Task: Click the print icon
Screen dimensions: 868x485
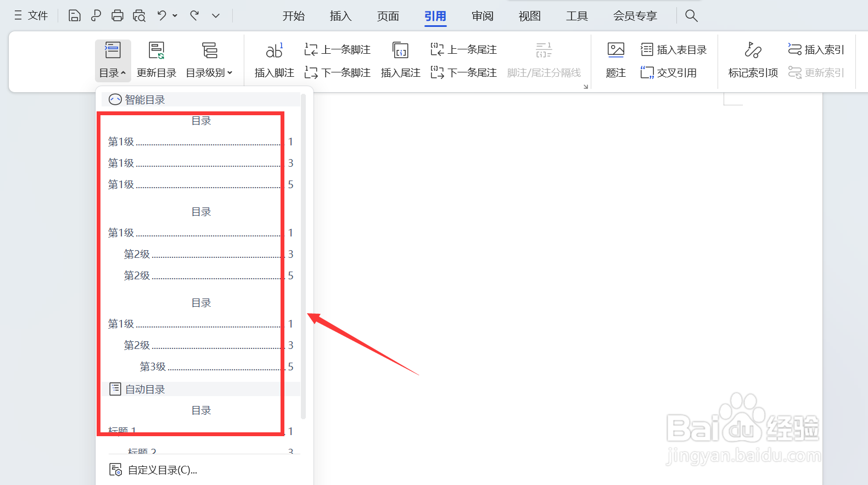Action: pos(117,15)
